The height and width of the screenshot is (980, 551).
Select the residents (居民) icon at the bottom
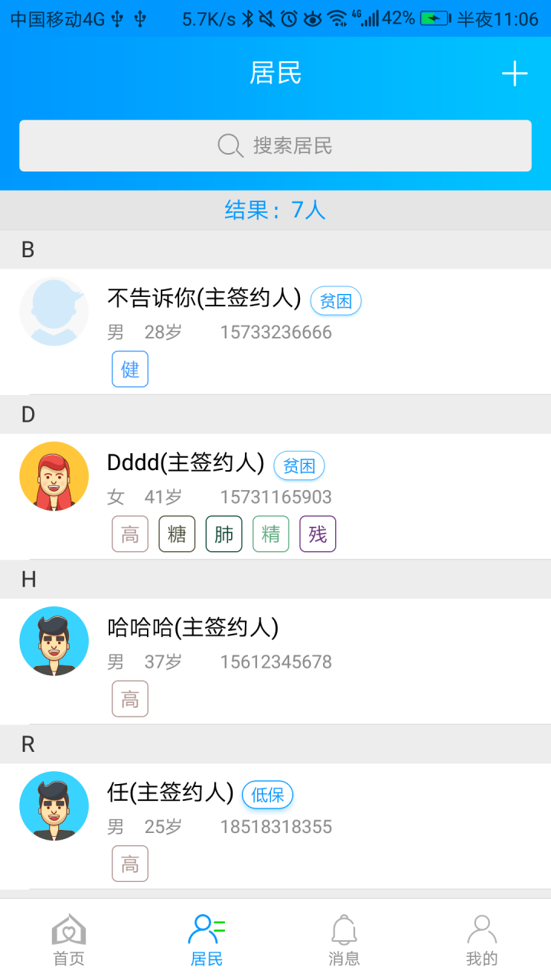point(206,936)
